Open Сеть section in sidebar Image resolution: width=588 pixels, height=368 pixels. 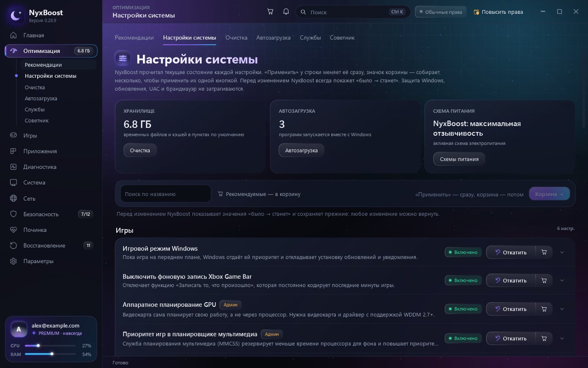[x=51, y=199]
